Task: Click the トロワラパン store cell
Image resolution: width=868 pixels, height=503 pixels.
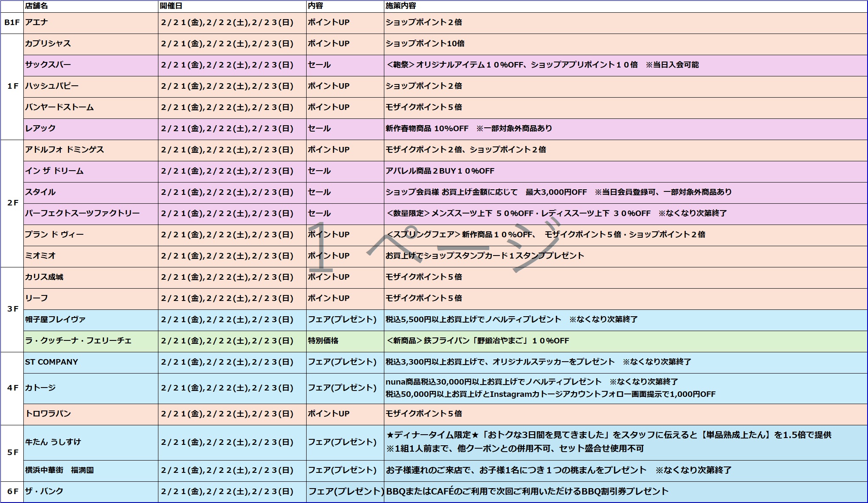Action: (91, 414)
